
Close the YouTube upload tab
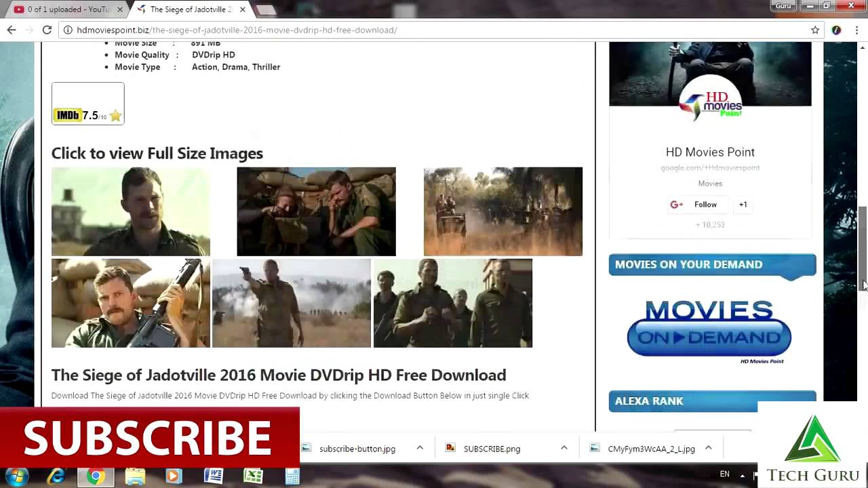[x=120, y=9]
